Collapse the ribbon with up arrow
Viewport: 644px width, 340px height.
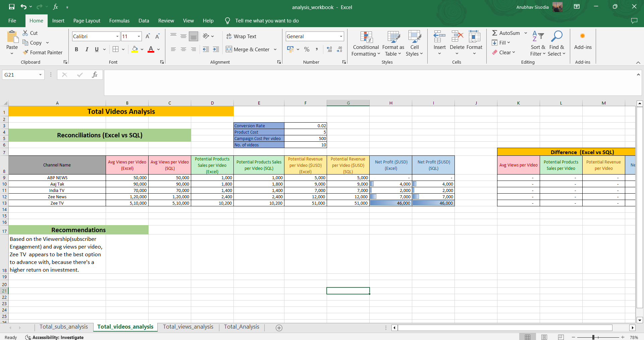point(638,62)
